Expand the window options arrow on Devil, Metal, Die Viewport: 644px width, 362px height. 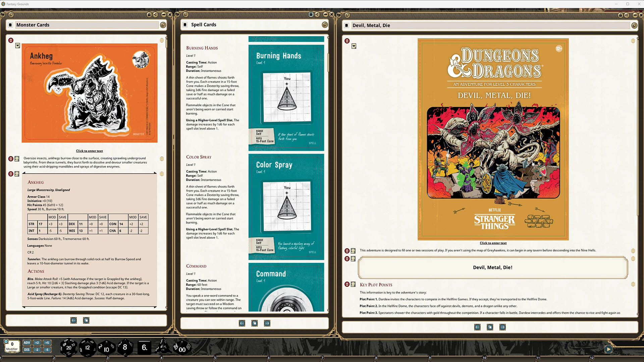click(354, 46)
